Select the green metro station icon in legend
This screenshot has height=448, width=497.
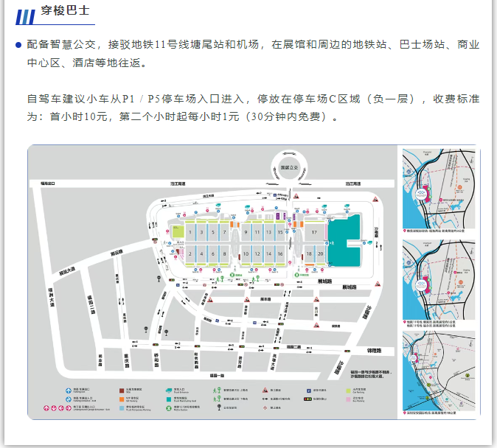tap(169, 407)
